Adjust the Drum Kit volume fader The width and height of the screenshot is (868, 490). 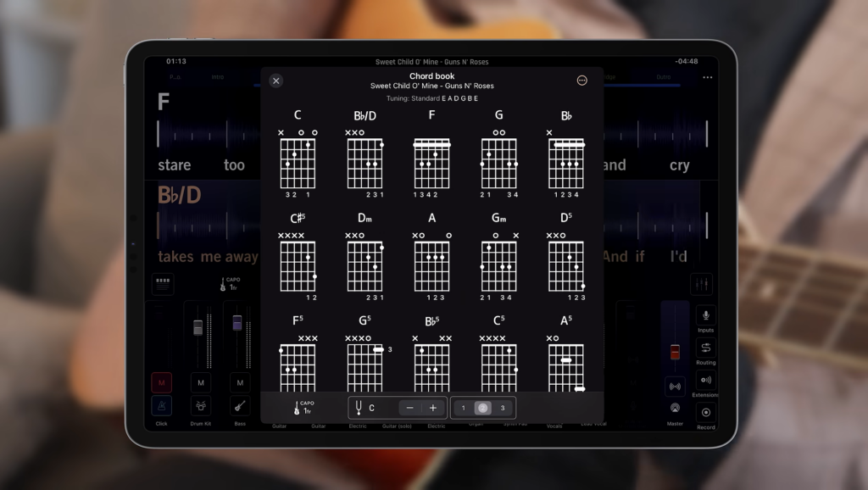[x=198, y=327]
